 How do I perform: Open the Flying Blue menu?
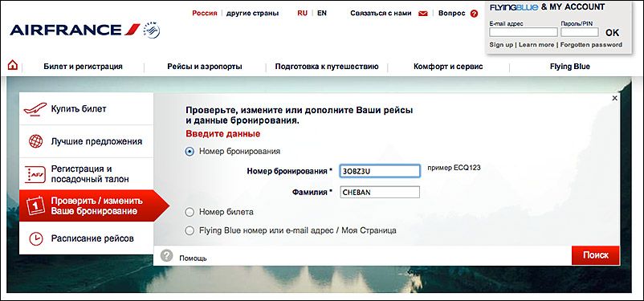[569, 67]
